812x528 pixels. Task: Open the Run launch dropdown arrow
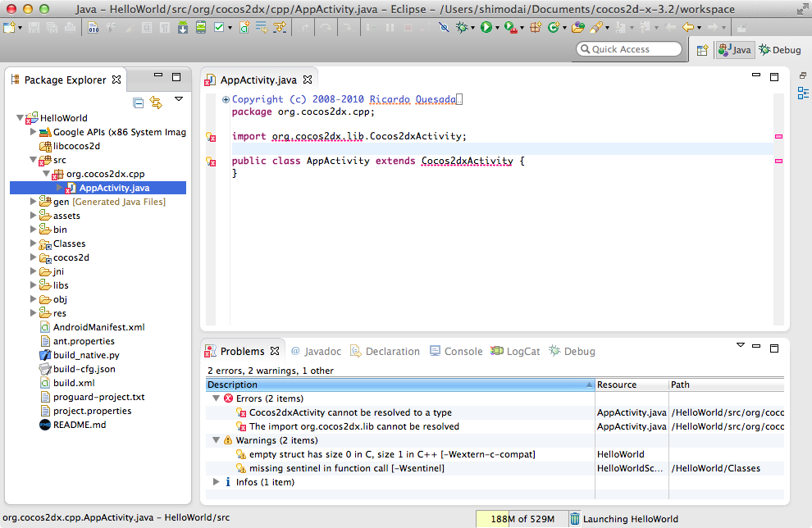[497, 28]
